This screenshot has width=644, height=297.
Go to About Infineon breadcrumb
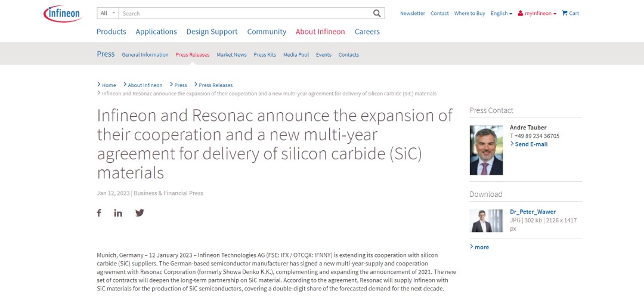(x=145, y=85)
